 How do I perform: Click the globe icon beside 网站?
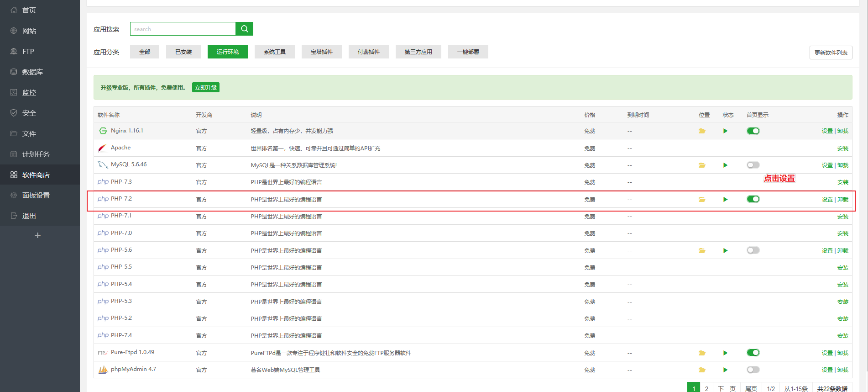(14, 31)
